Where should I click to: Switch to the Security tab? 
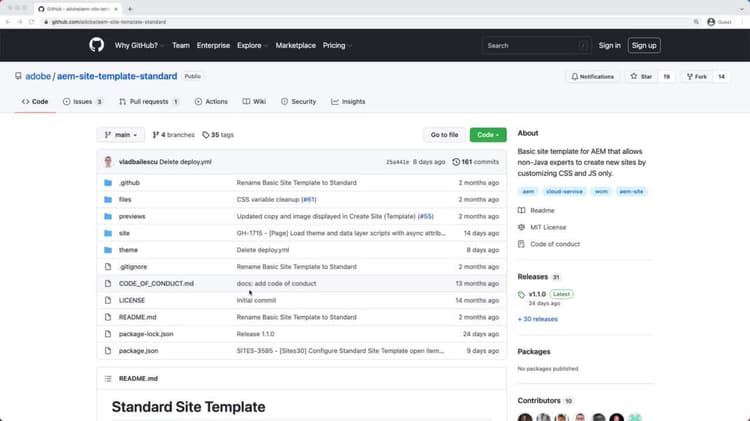click(298, 101)
